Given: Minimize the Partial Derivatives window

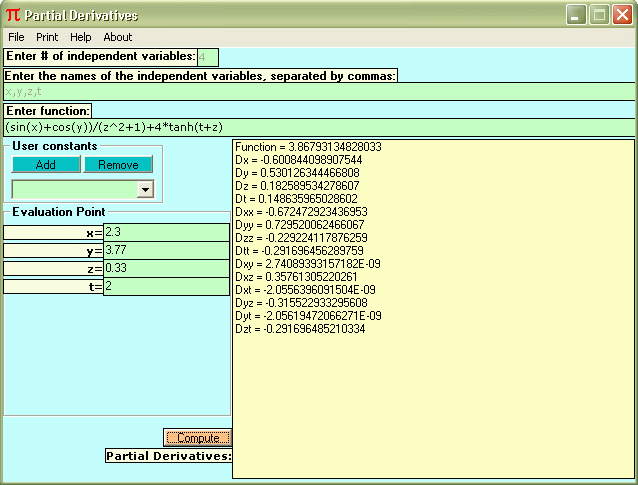Looking at the screenshot, I should 577,15.
